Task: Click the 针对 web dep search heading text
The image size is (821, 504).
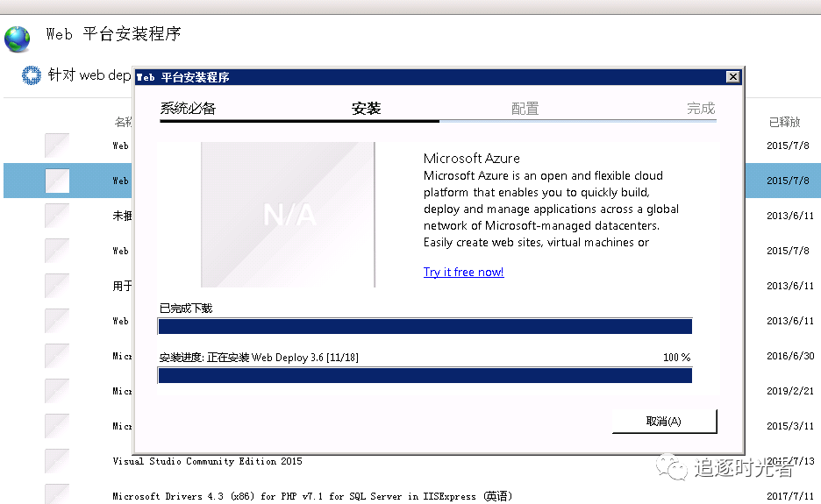Action: (89, 75)
